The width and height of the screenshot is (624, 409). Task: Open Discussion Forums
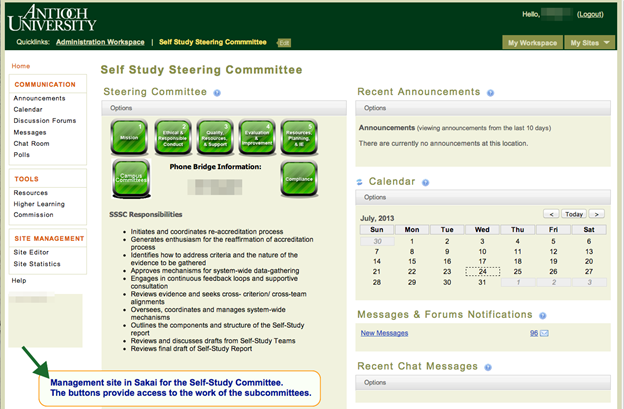coord(45,121)
